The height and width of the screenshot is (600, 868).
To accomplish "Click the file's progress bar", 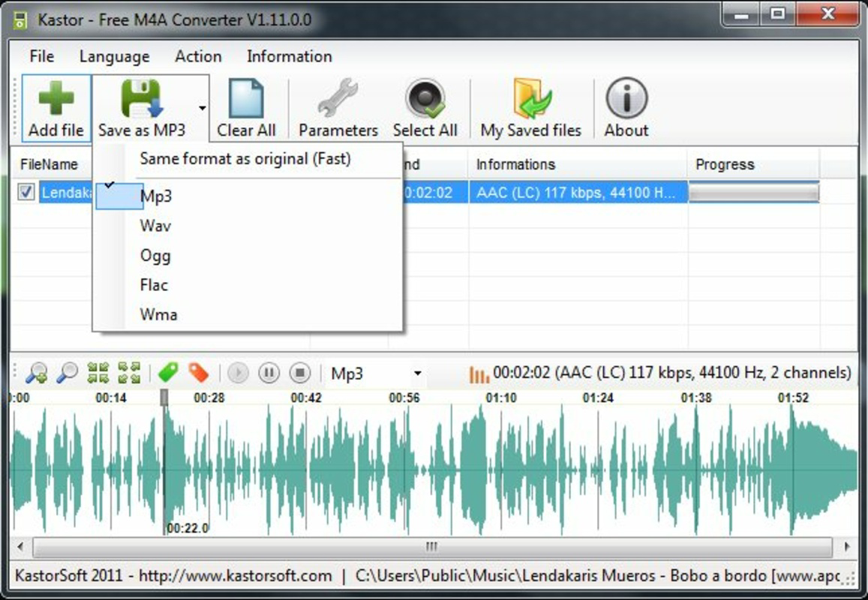I will pyautogui.click(x=753, y=193).
